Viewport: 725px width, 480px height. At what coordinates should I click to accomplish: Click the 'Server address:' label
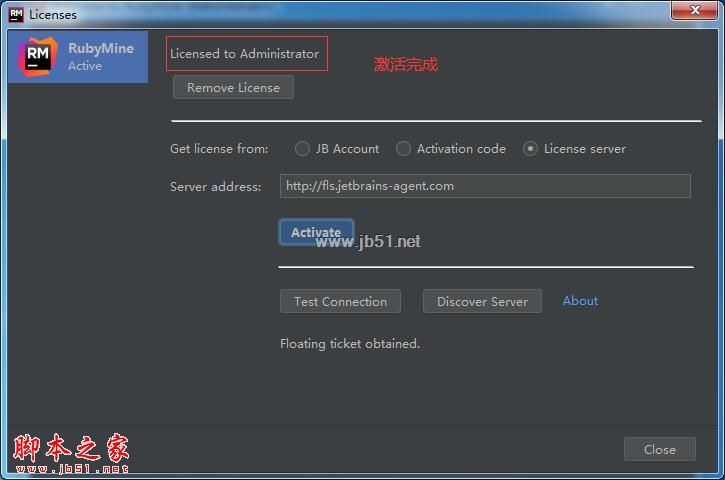[x=215, y=186]
